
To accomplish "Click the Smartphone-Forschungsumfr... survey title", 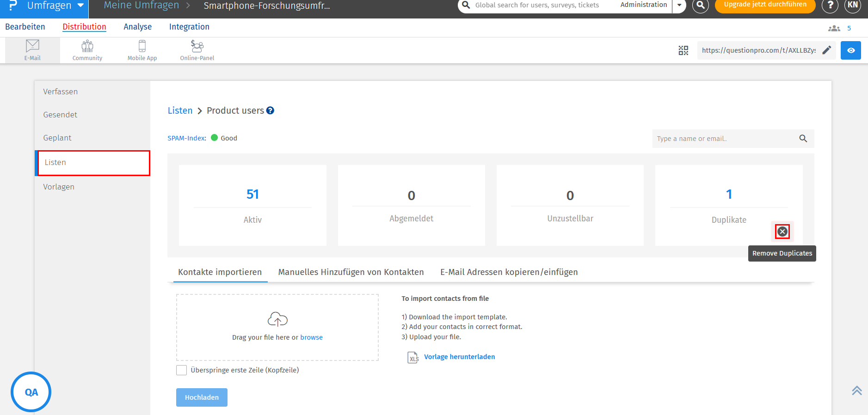I will point(267,6).
